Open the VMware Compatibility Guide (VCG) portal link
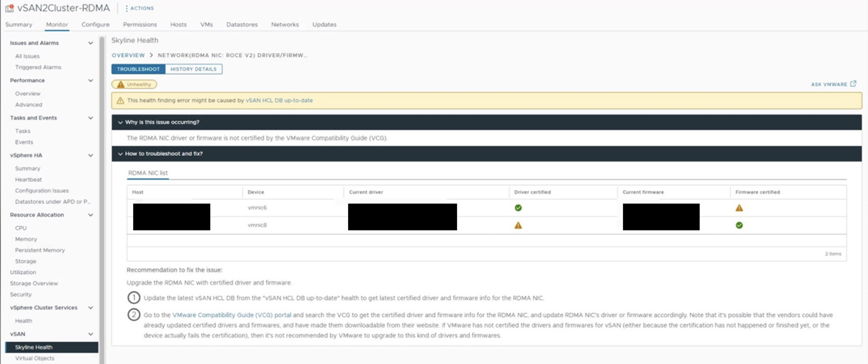 (231, 315)
